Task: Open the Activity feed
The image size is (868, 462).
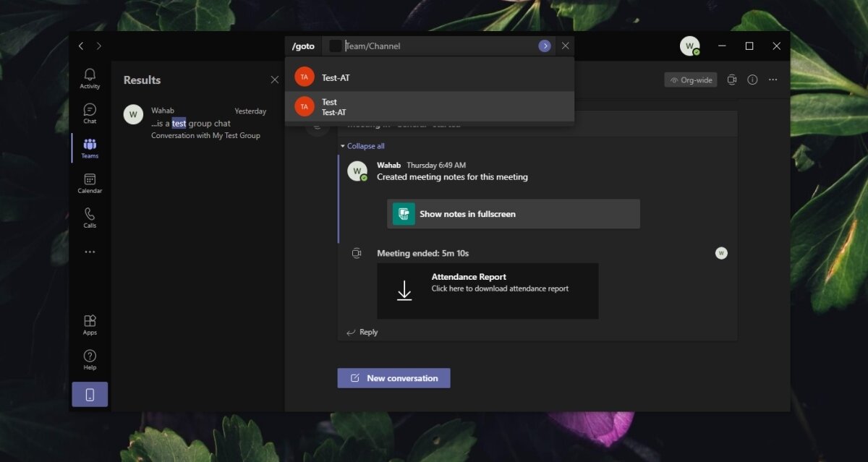Action: coord(89,78)
